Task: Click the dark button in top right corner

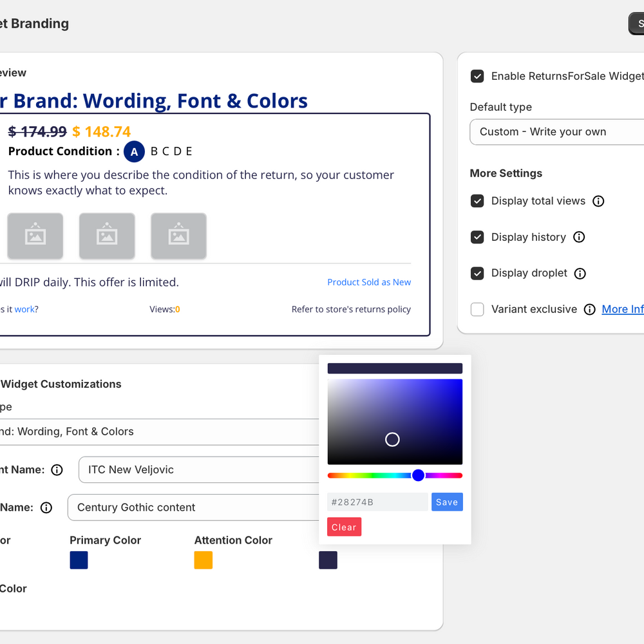Action: [636, 24]
